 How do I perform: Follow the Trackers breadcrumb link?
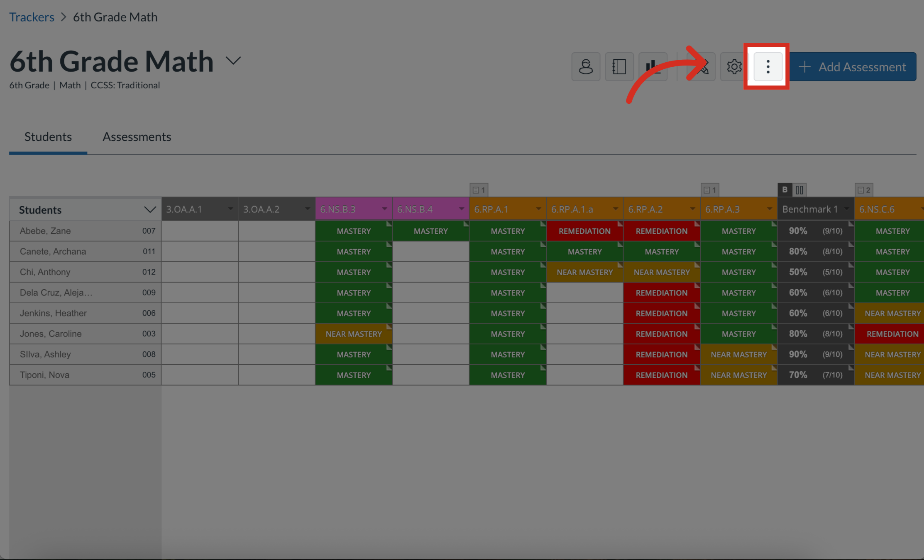pos(32,17)
